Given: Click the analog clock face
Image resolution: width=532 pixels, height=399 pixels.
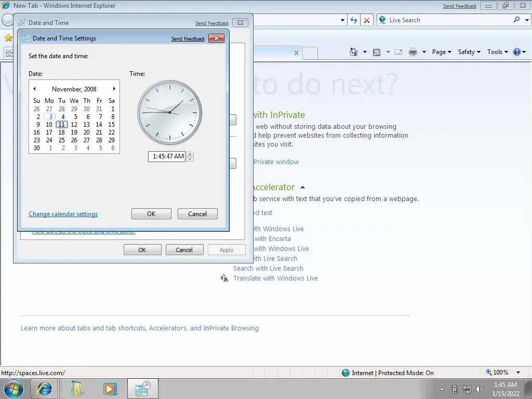Looking at the screenshot, I should 170,112.
